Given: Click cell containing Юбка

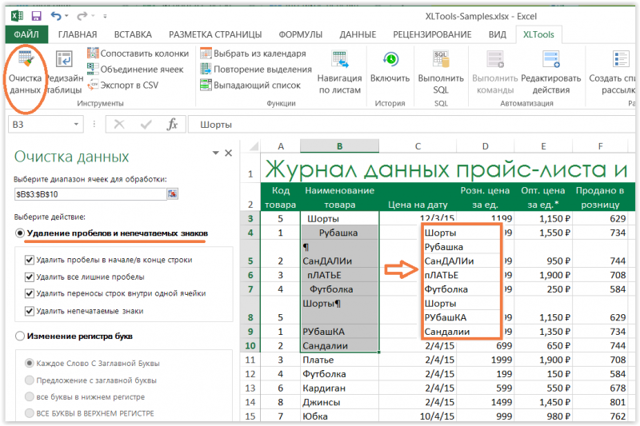Looking at the screenshot, I should tap(340, 416).
